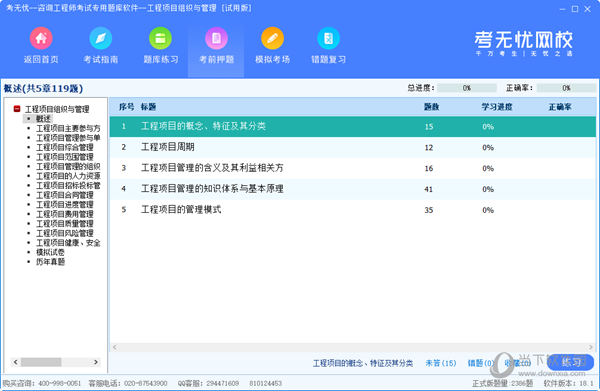The height and width of the screenshot is (391, 600).
Task: Select 工程项目管理的组织 in the tree
Action: (x=68, y=166)
